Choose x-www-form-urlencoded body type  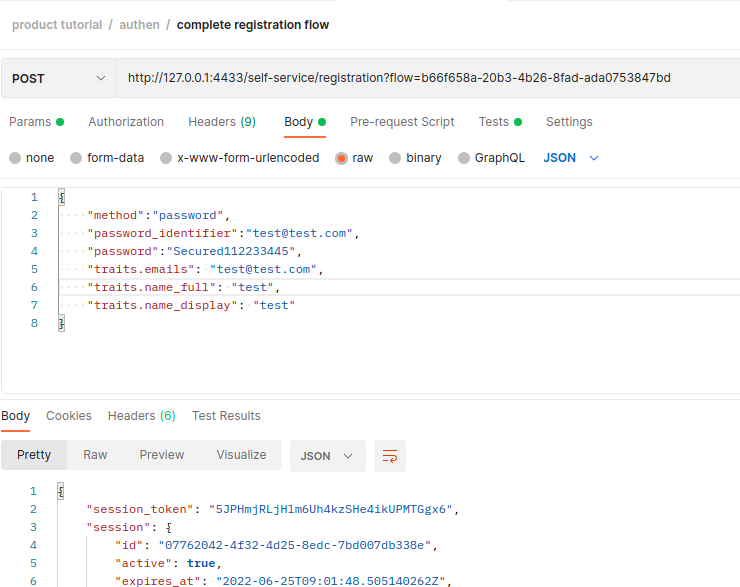click(x=168, y=158)
